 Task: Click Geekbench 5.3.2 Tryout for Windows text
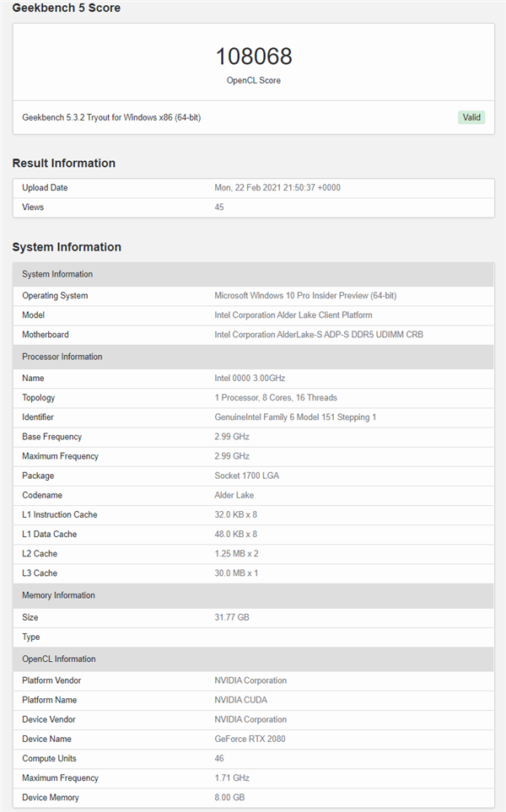point(111,117)
